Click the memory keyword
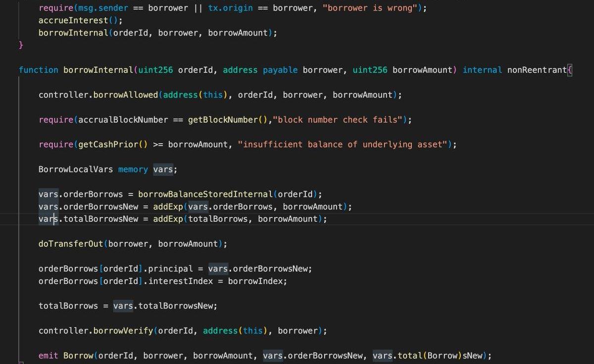This screenshot has width=594, height=364. tap(133, 169)
